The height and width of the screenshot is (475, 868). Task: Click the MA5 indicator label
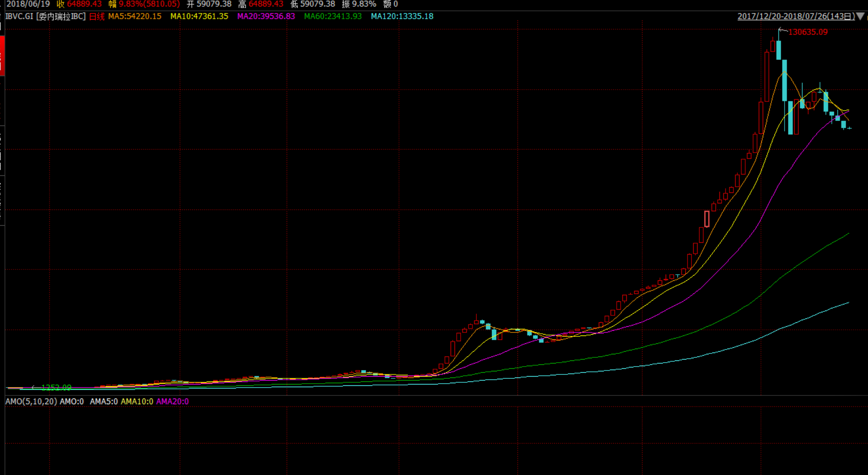pyautogui.click(x=135, y=17)
